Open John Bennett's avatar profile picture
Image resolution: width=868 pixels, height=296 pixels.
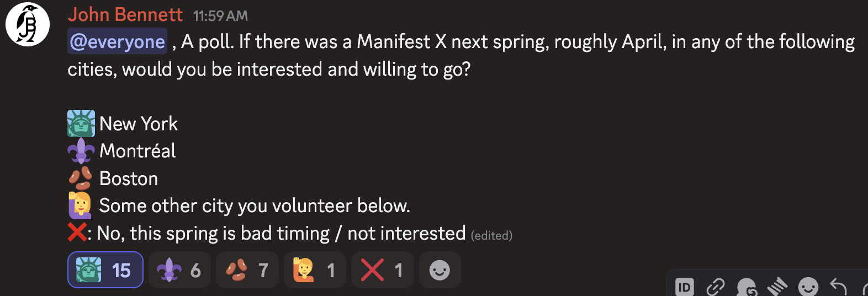click(28, 24)
